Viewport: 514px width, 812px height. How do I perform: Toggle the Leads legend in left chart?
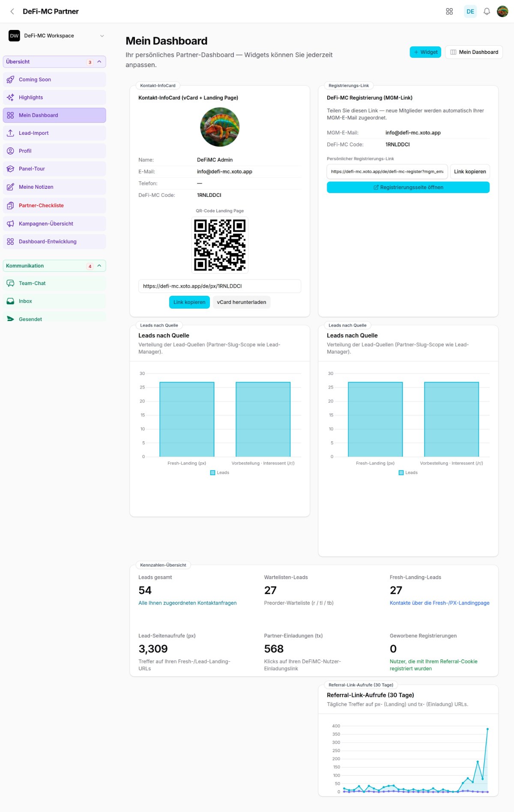(220, 473)
